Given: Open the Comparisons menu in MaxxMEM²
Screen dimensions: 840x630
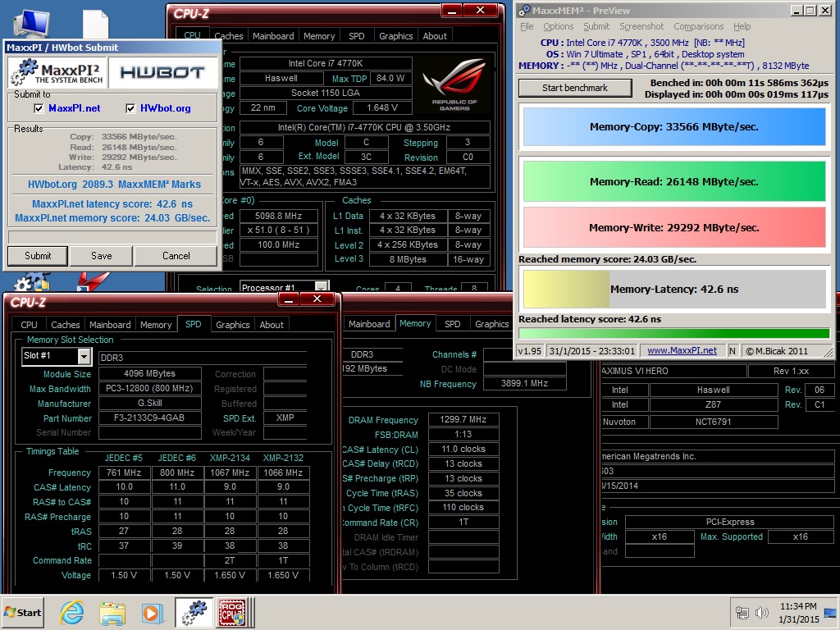Looking at the screenshot, I should tap(699, 26).
